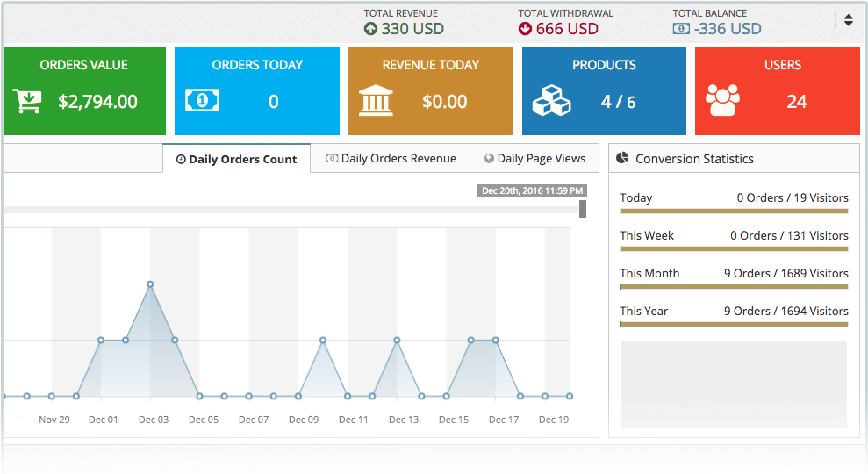Open the Revenue Today $0.00 tile
Screen dimensions: 868x474
431,90
